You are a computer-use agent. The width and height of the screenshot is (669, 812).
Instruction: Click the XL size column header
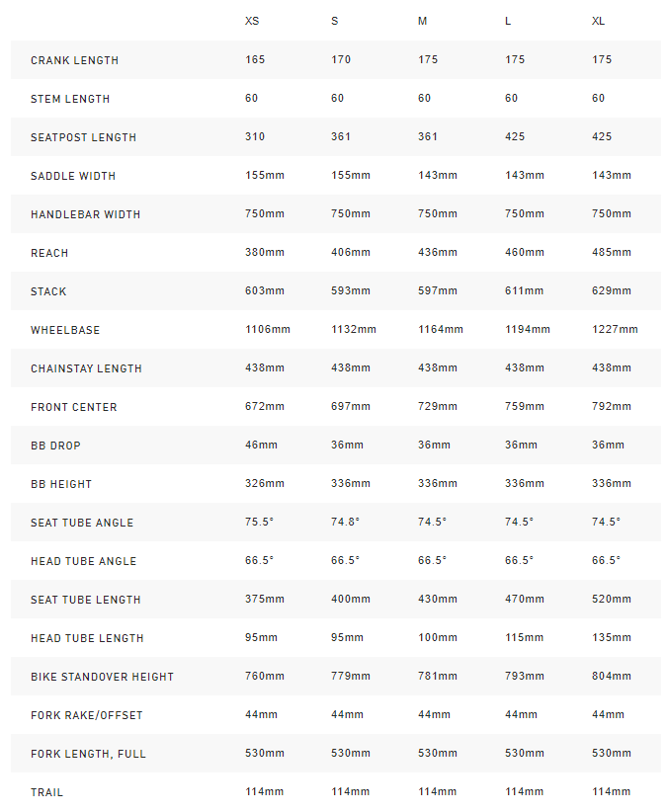coord(599,21)
